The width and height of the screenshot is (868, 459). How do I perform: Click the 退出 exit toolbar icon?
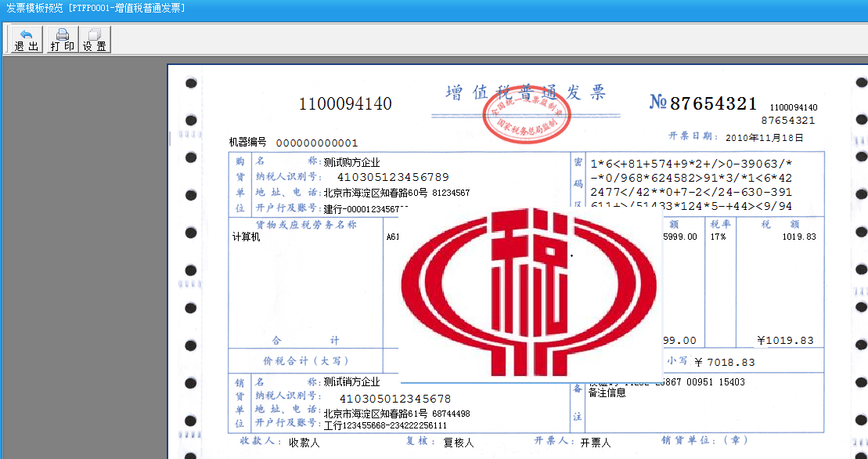pyautogui.click(x=27, y=40)
